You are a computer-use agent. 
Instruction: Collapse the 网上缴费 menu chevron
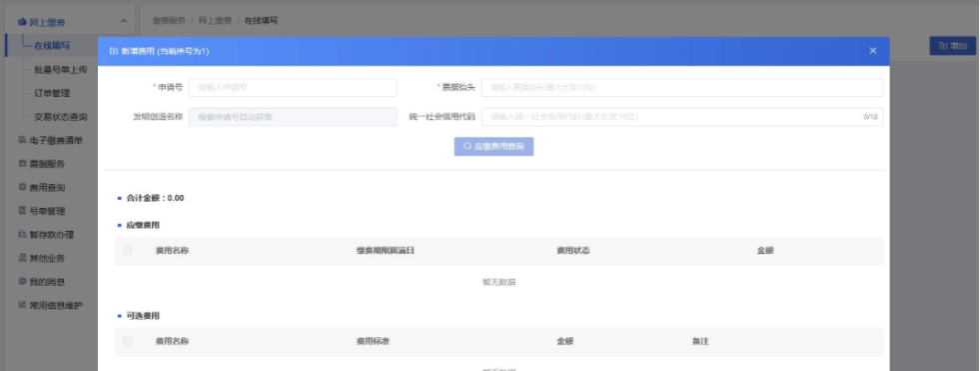[x=124, y=22]
